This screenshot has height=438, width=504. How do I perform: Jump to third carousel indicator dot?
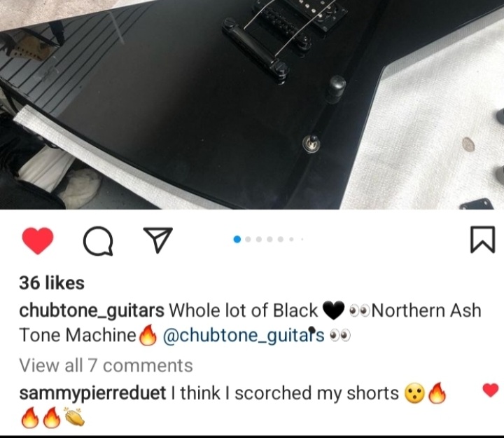259,239
